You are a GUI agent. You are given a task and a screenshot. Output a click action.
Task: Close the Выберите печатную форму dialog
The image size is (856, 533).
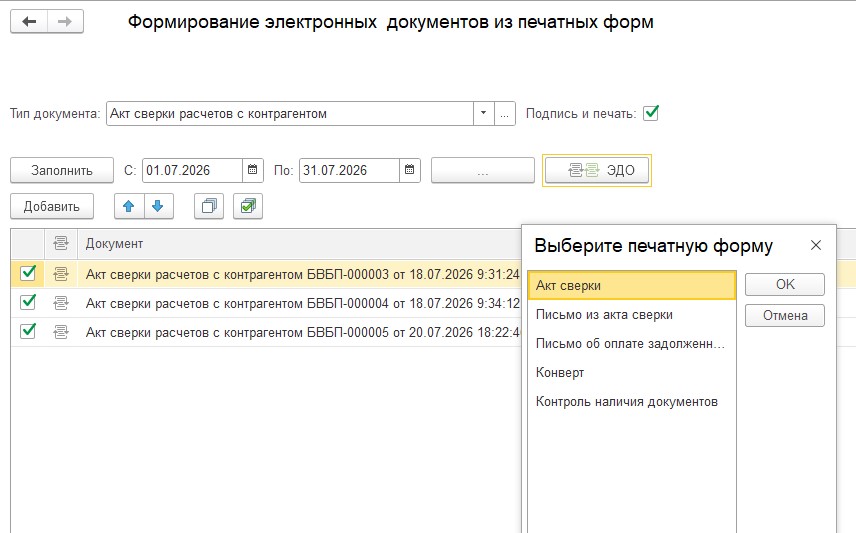[x=816, y=245]
